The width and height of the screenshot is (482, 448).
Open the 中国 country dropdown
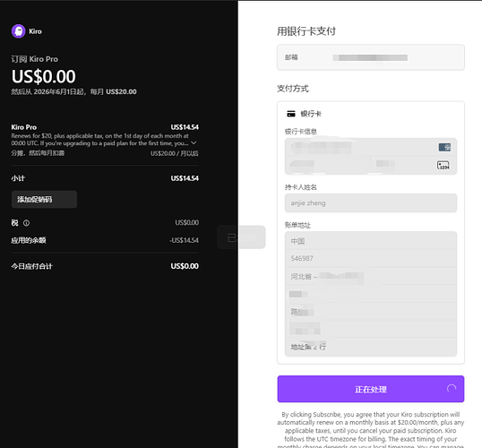[x=371, y=241]
